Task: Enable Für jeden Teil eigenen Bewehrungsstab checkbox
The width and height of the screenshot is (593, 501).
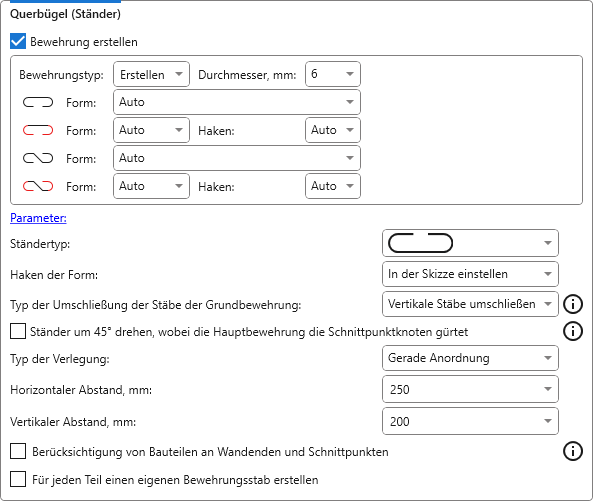Action: [18, 479]
